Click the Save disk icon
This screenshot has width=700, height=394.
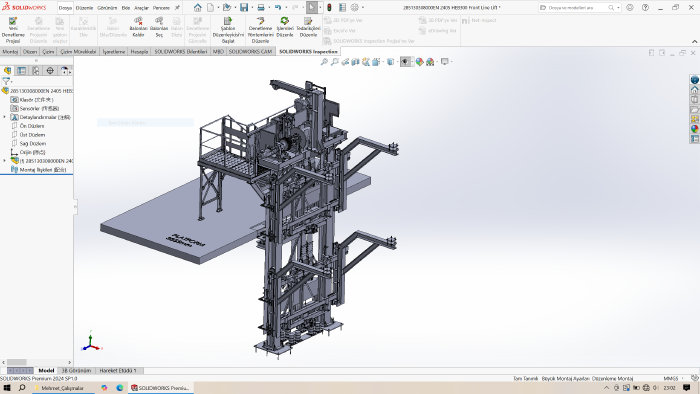(x=244, y=8)
